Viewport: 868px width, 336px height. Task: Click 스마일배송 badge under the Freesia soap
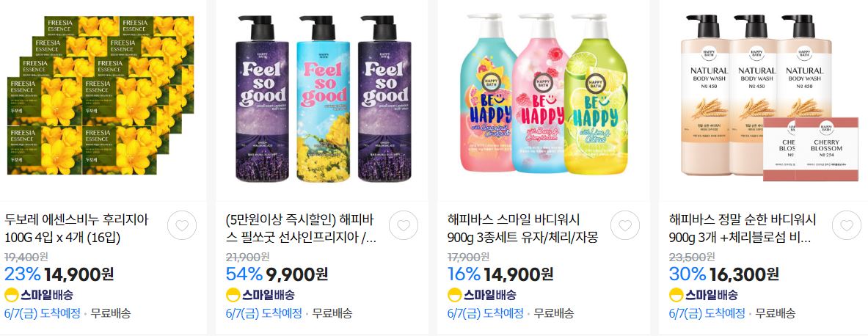point(39,295)
